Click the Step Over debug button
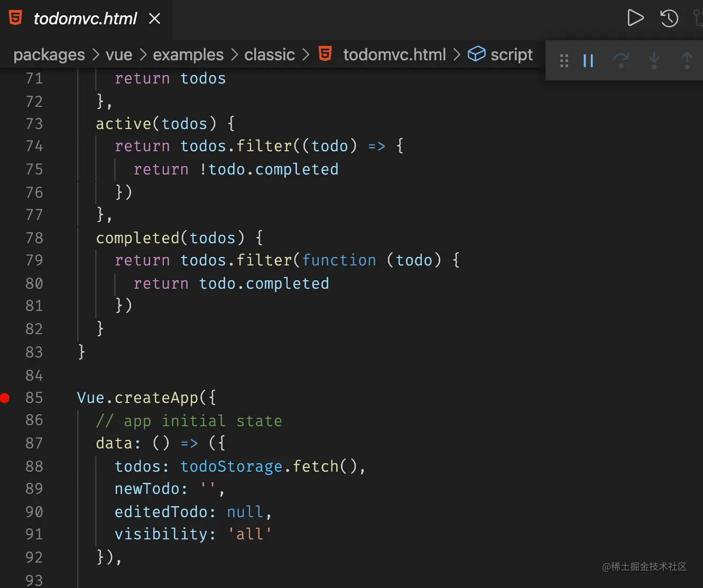This screenshot has height=588, width=703. coord(621,60)
